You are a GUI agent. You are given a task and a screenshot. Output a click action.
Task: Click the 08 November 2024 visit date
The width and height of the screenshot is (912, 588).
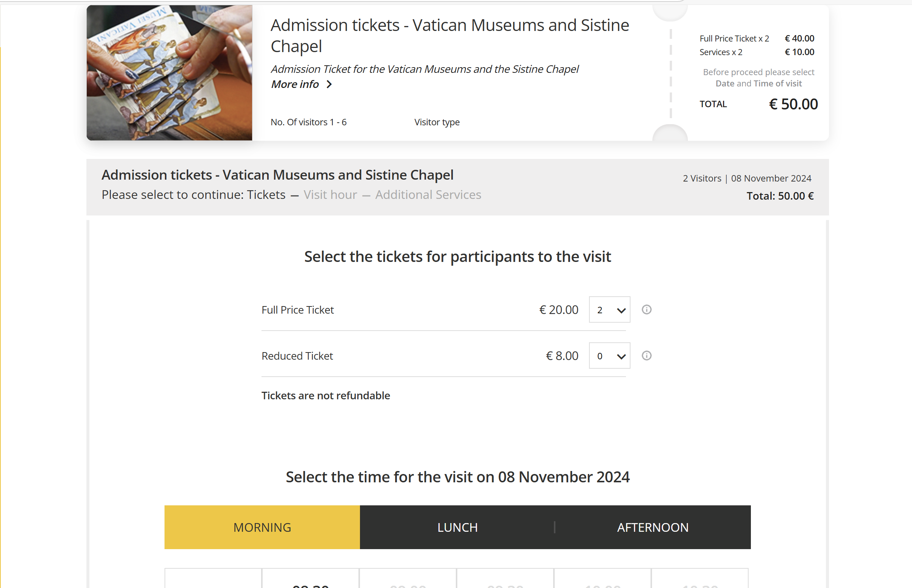[771, 178]
